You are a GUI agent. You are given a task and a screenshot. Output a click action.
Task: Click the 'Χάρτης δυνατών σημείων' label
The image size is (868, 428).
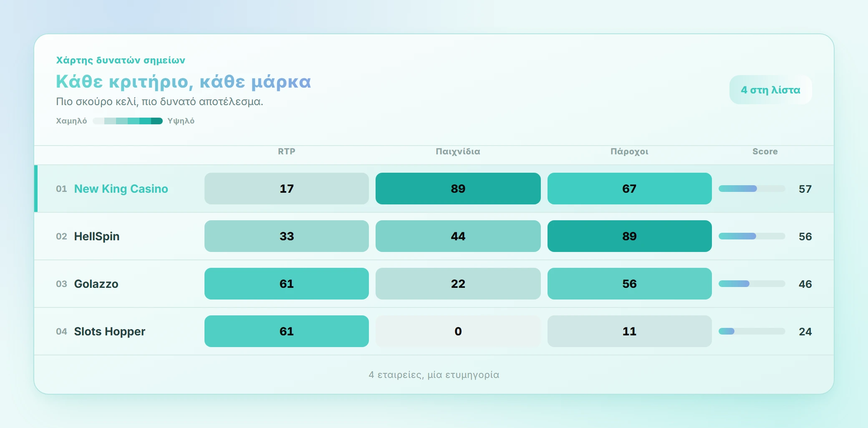(x=121, y=60)
